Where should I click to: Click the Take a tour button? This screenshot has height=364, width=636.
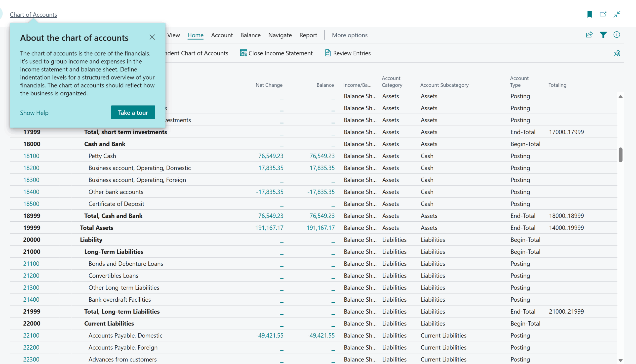click(133, 113)
